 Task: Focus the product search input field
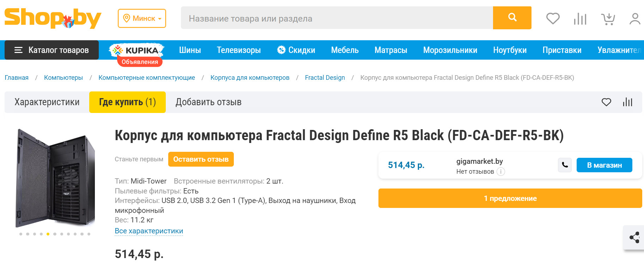coord(337,18)
